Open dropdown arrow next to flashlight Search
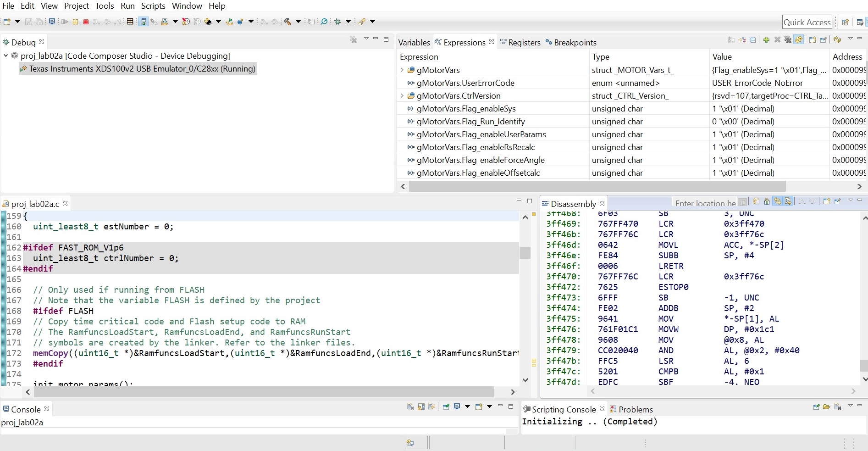This screenshot has height=451, width=868. point(372,22)
